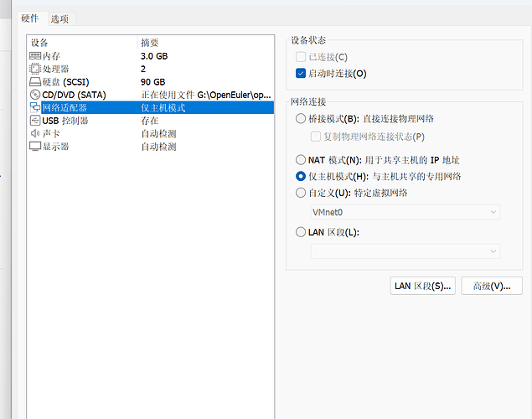The image size is (532, 419).
Task: Select the Memory (内存) device icon
Action: pos(35,55)
